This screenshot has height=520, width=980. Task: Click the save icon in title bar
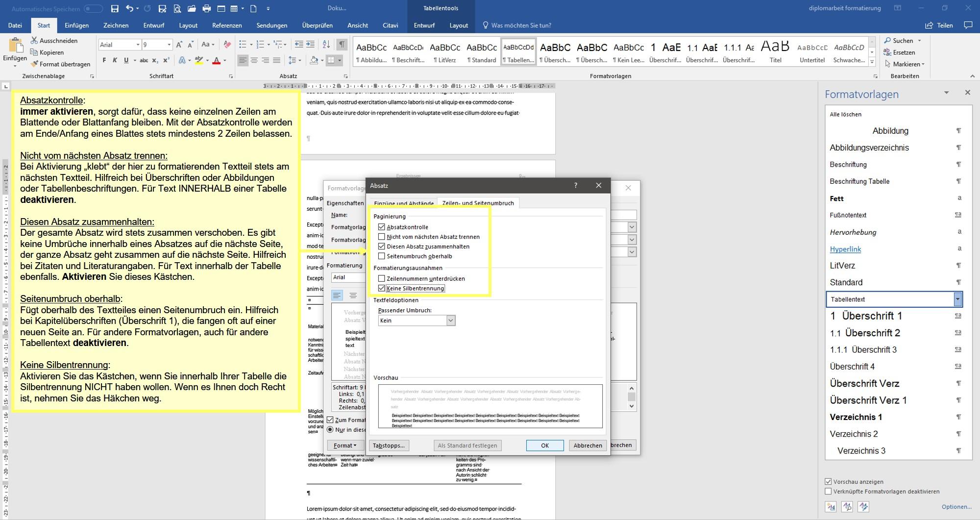pos(115,8)
